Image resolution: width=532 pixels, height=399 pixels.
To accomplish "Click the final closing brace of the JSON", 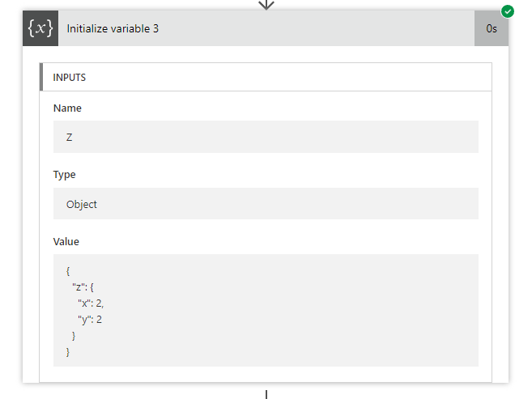I will coord(68,351).
